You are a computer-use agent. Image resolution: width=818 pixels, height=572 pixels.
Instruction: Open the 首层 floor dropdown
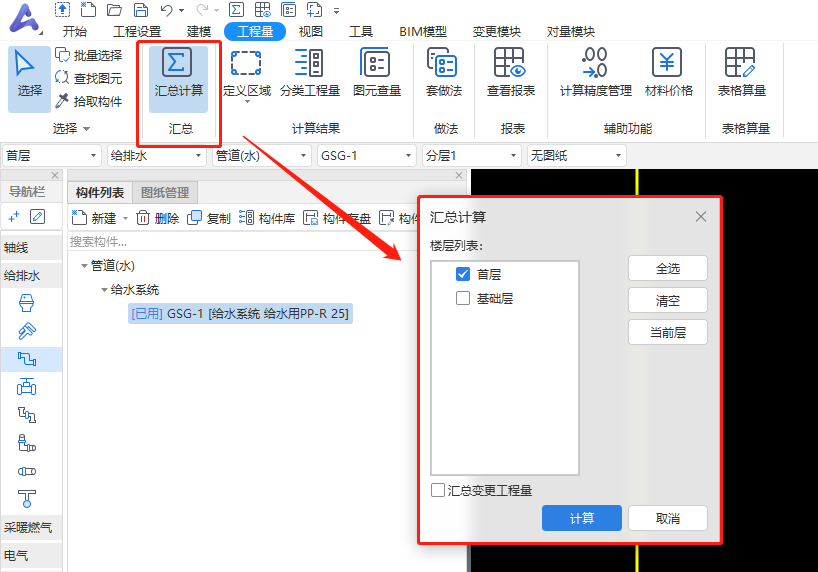pos(52,156)
